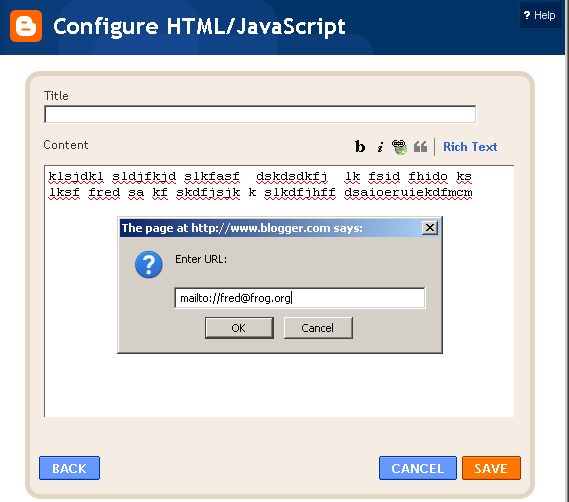Screen dimensions: 569x502
Task: Click the Enter URL text field
Action: [300, 298]
